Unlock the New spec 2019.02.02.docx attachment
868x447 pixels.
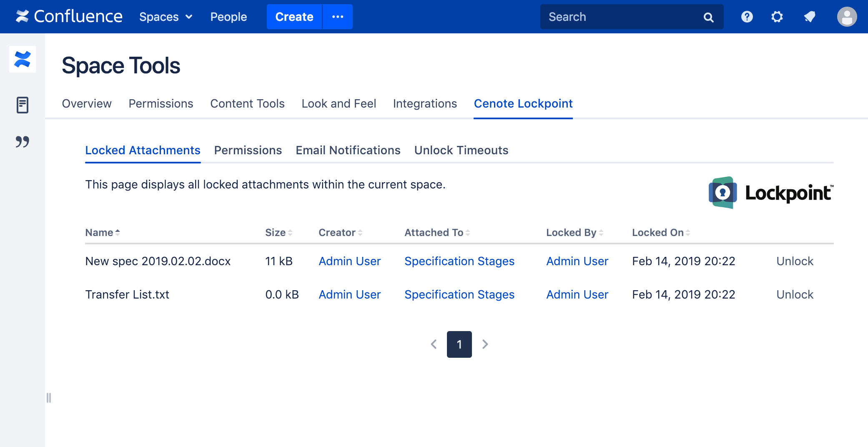tap(795, 261)
